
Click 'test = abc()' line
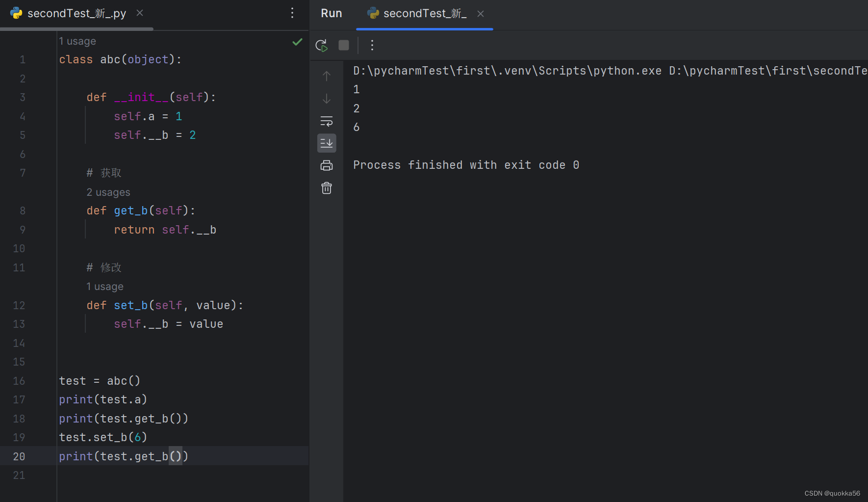(100, 381)
